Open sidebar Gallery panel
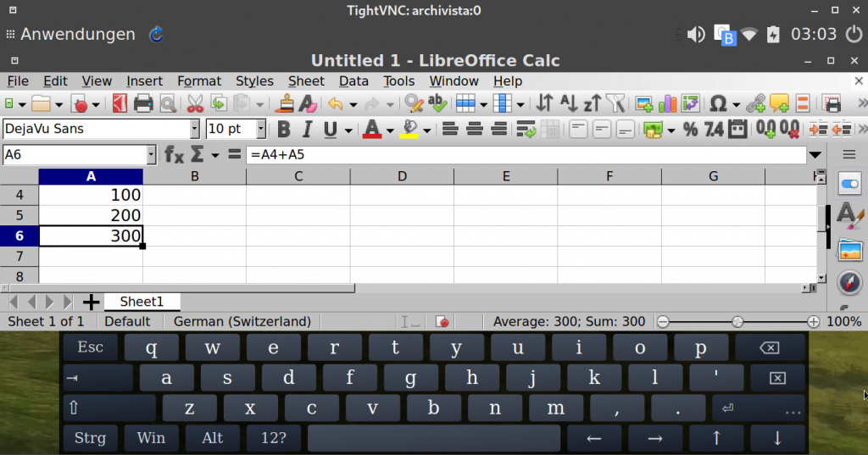The image size is (868, 455). (x=849, y=250)
